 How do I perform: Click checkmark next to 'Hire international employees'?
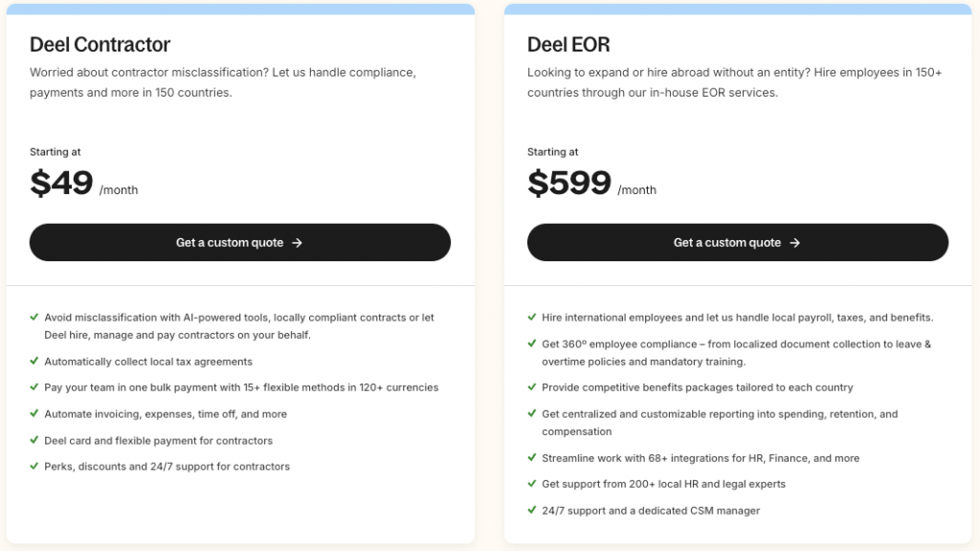point(532,318)
